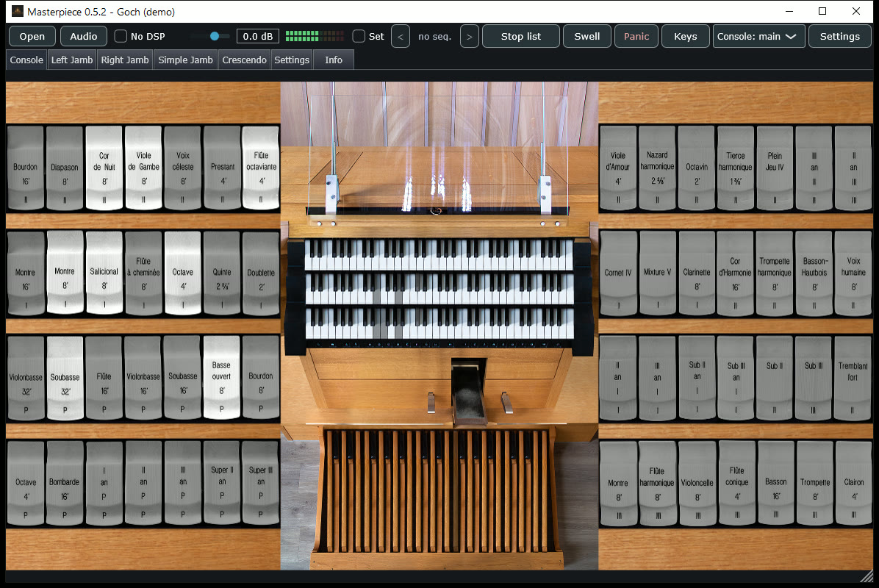This screenshot has width=879, height=588.
Task: Engage the Sub II an I coupler
Action: point(697,379)
